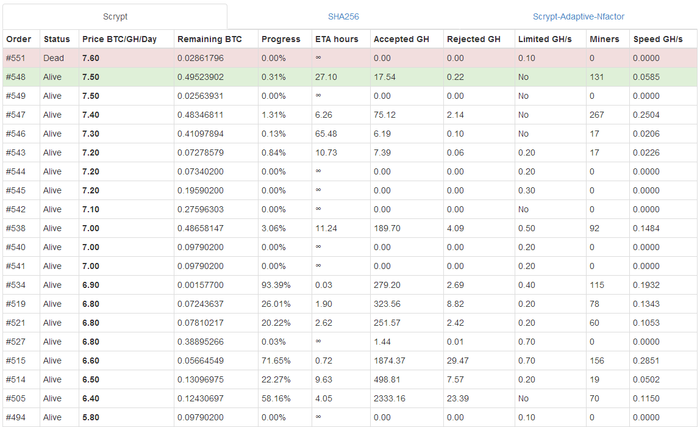Select order #521 in the table
Image resolution: width=700 pixels, height=427 pixels.
pyautogui.click(x=350, y=323)
